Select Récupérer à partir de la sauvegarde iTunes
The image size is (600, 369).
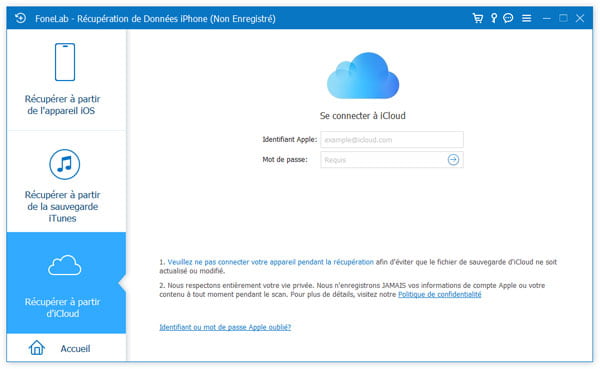66,181
